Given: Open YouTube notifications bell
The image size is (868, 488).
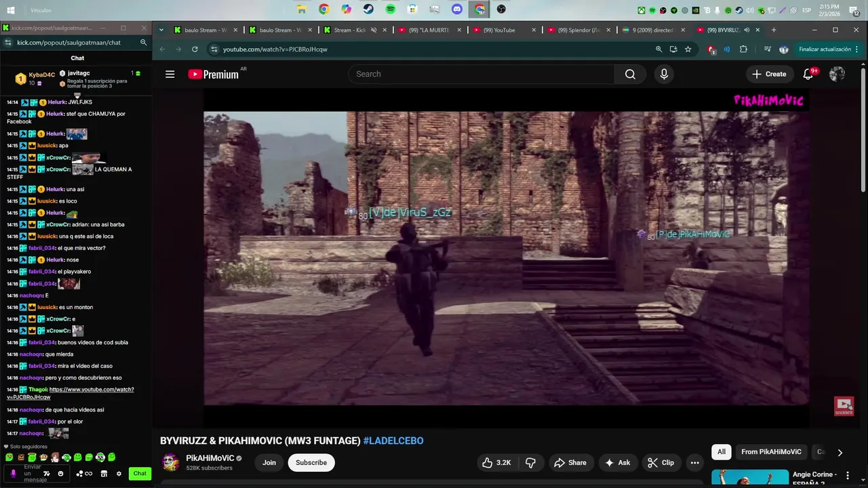Looking at the screenshot, I should pos(808,75).
